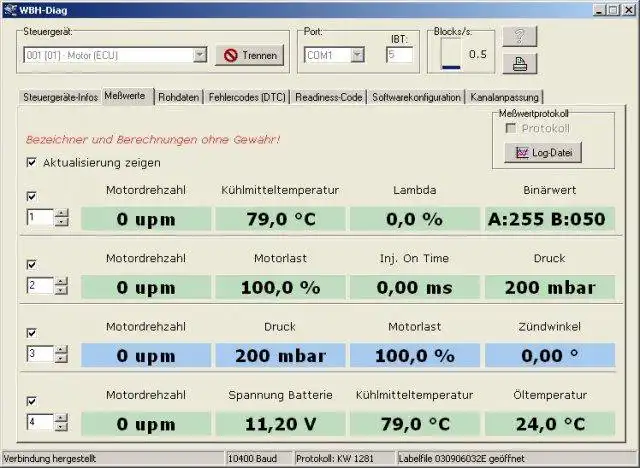The image size is (640, 468).
Task: Click the WBH-Diag title bar app icon
Action: click(x=10, y=10)
